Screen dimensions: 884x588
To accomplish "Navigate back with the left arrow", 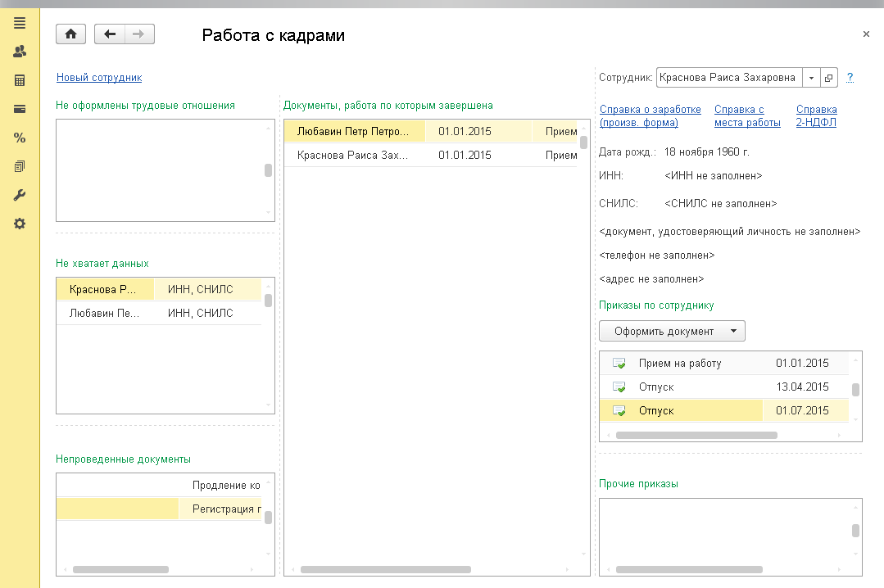I will [x=109, y=34].
